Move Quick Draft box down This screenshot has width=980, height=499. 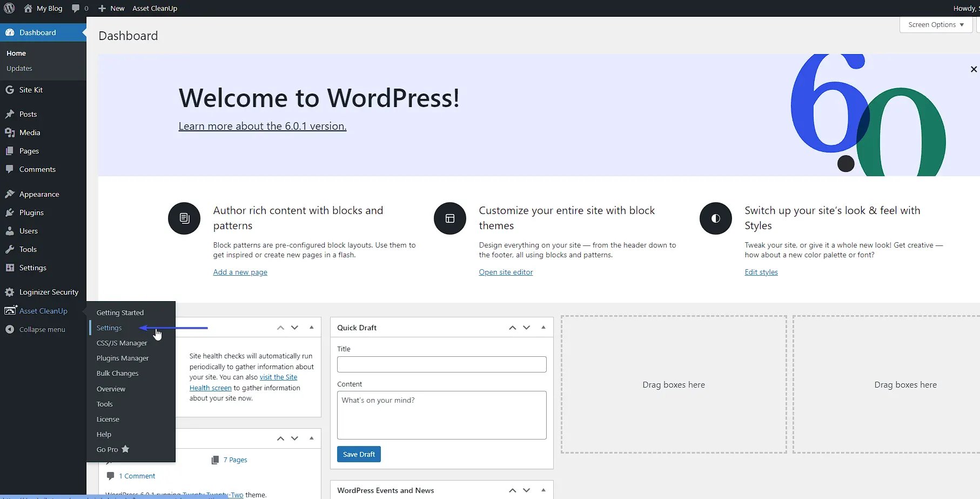(x=527, y=328)
